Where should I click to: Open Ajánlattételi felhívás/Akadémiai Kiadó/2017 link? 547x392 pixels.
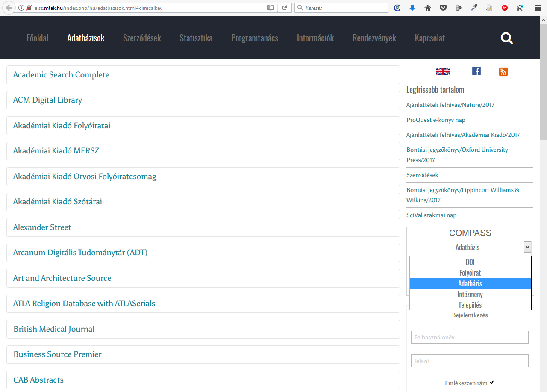point(463,135)
